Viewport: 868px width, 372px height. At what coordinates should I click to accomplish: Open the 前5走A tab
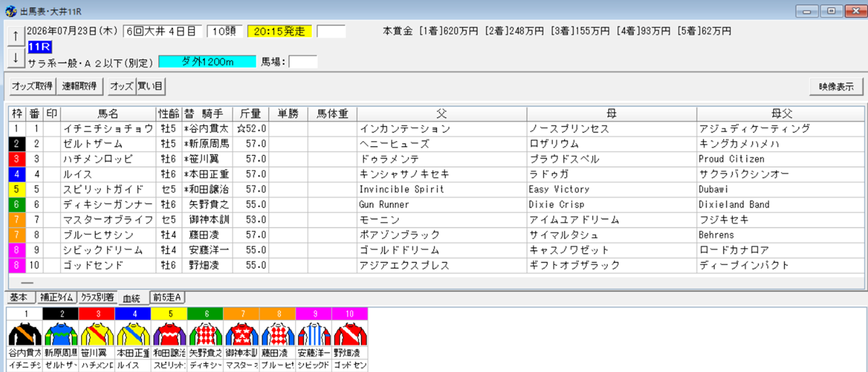tap(167, 297)
